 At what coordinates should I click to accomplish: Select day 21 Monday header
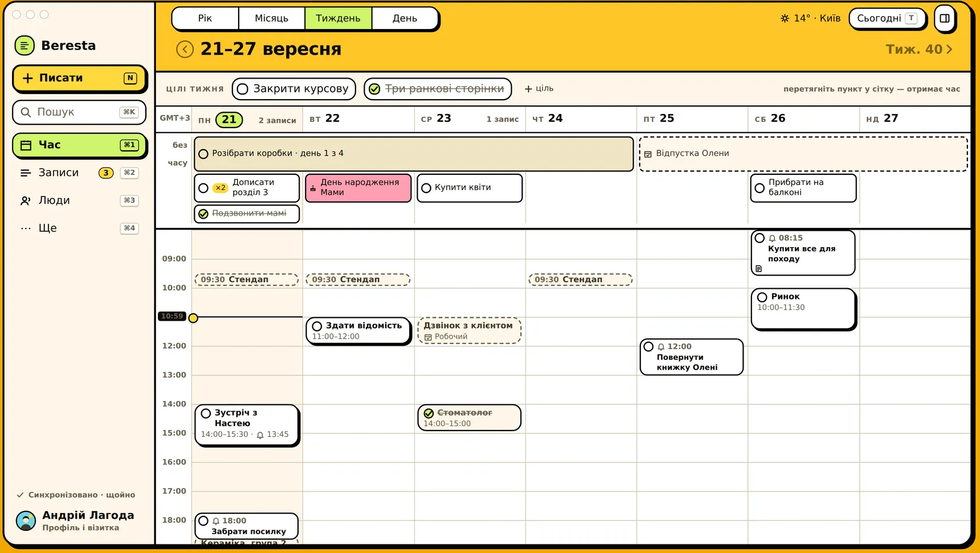(x=229, y=120)
